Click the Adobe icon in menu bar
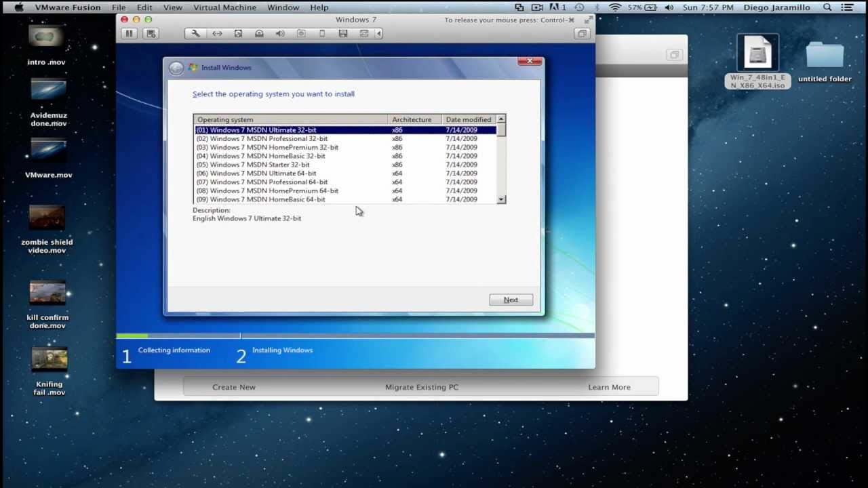The image size is (868, 488). [557, 7]
